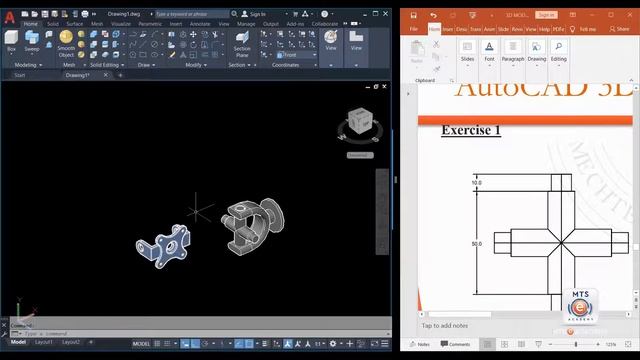
Task: Open the File menu in PowerPoint
Action: (413, 29)
